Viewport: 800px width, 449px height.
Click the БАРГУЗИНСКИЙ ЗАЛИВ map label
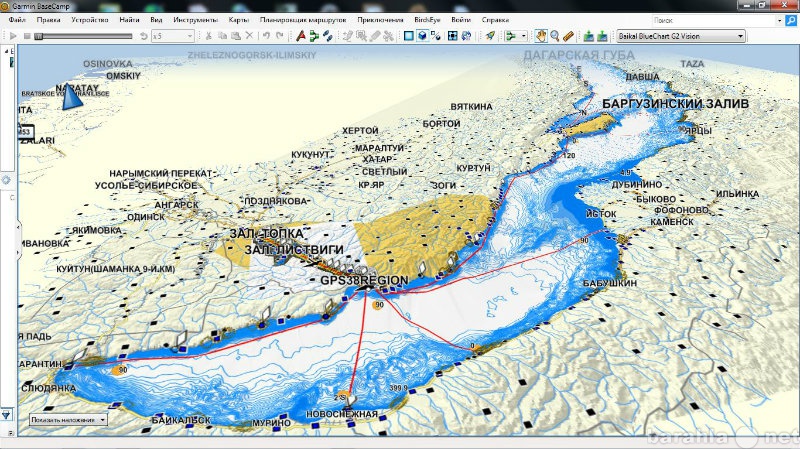[675, 104]
